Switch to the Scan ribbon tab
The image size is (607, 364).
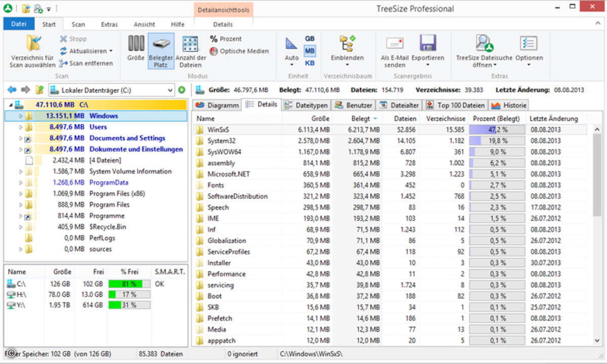[x=78, y=24]
